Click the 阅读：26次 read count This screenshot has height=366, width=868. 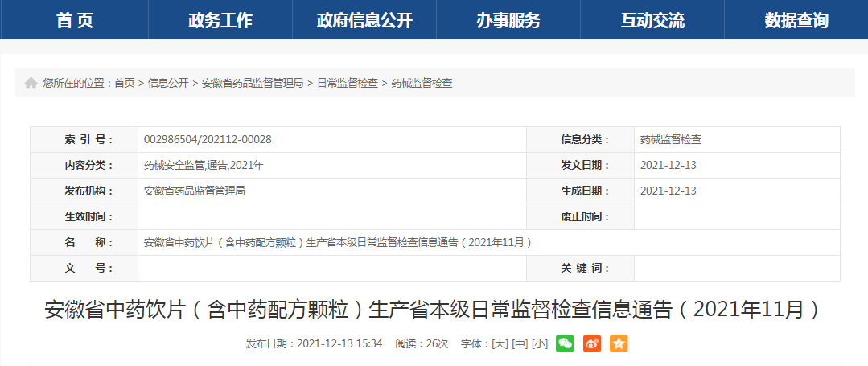tap(422, 343)
